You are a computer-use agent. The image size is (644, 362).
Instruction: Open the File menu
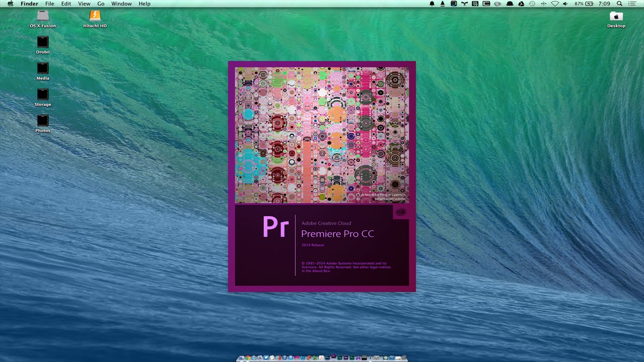click(50, 4)
